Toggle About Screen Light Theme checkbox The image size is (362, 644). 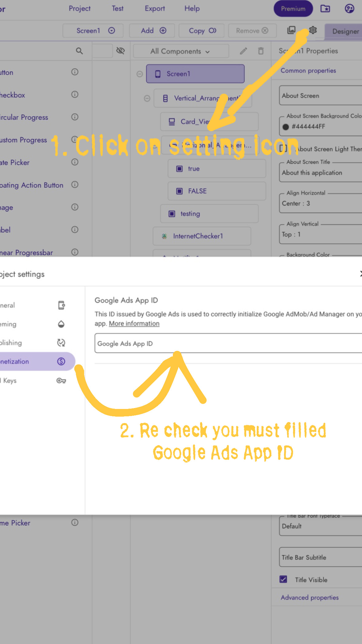pyautogui.click(x=283, y=149)
